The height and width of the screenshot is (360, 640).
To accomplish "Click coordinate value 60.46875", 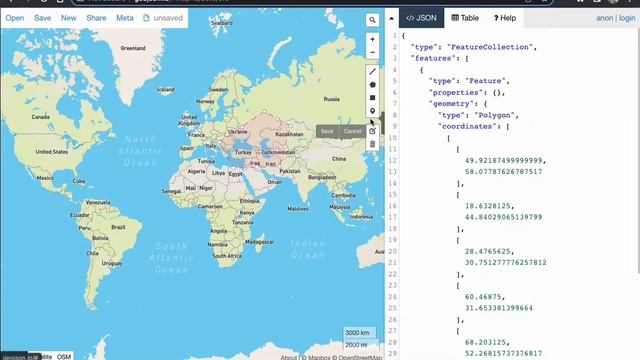I will tap(483, 297).
